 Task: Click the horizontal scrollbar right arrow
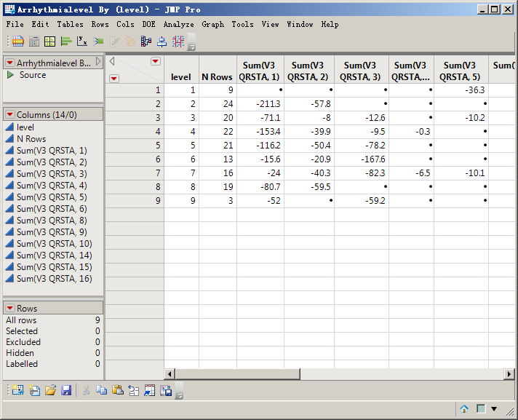pos(509,374)
